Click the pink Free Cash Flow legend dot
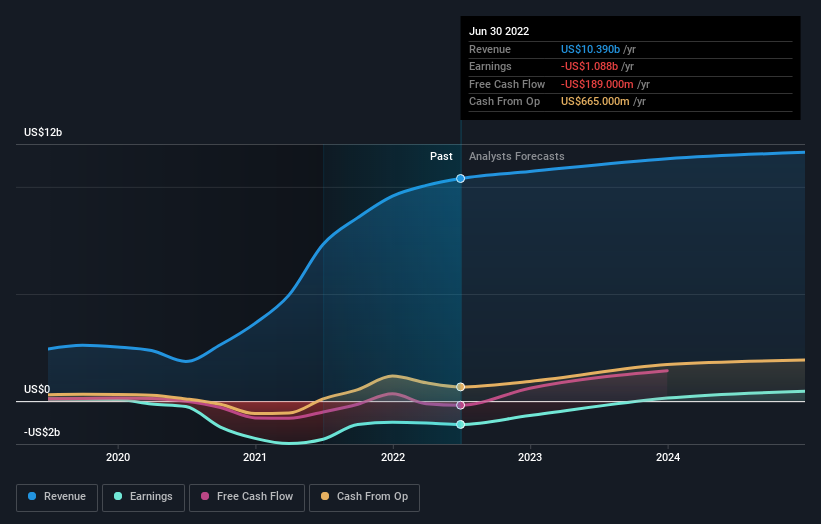 tap(205, 496)
